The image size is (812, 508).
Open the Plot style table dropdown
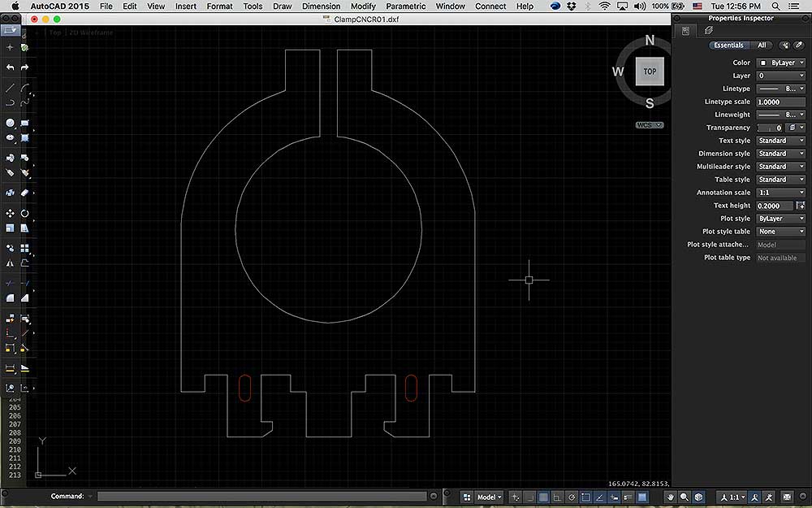point(780,231)
